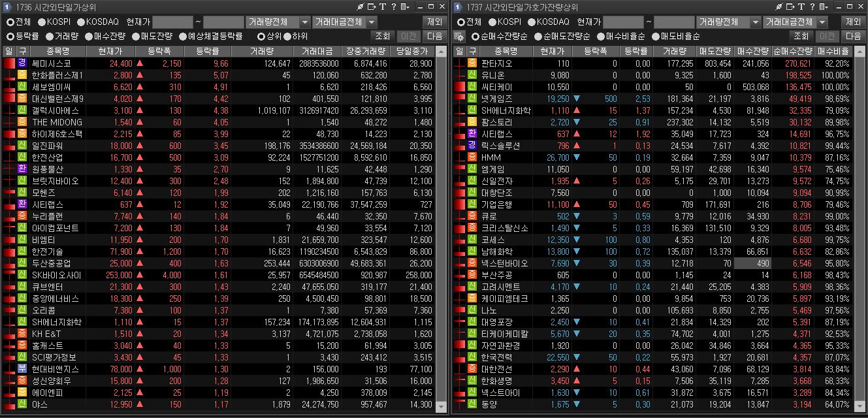
Task: Click the 부 badge icon next to 현대비앤지스
Action: coord(22,369)
